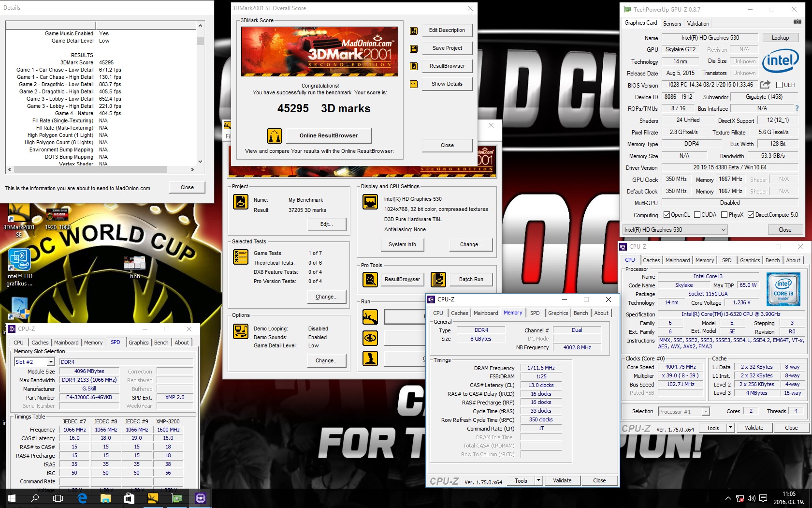Click the Online ResultBrowser yellow icon

coord(275,136)
